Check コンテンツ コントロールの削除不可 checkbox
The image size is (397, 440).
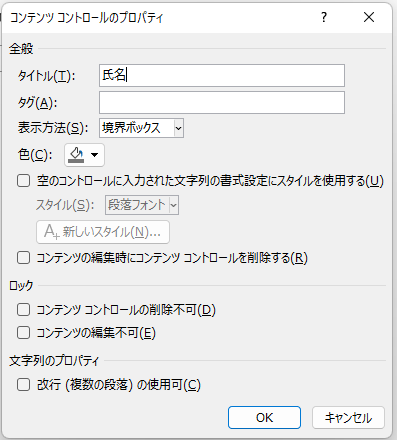click(x=24, y=310)
